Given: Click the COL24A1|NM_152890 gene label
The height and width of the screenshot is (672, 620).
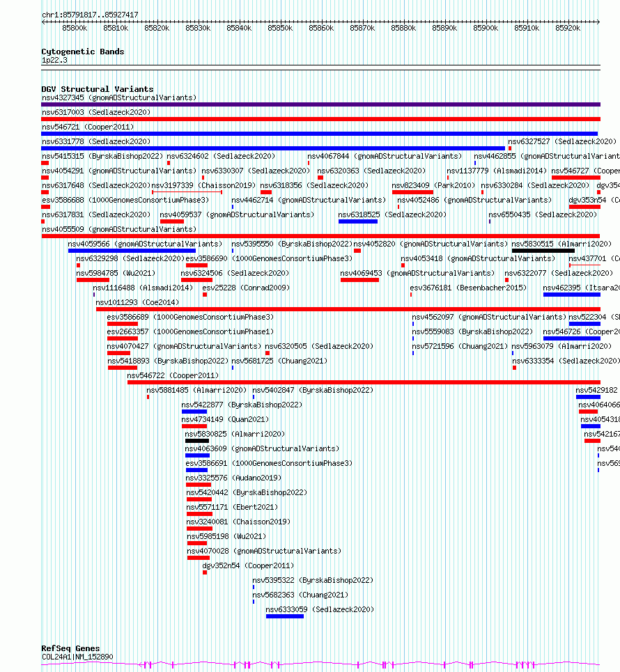Looking at the screenshot, I should point(77,656).
